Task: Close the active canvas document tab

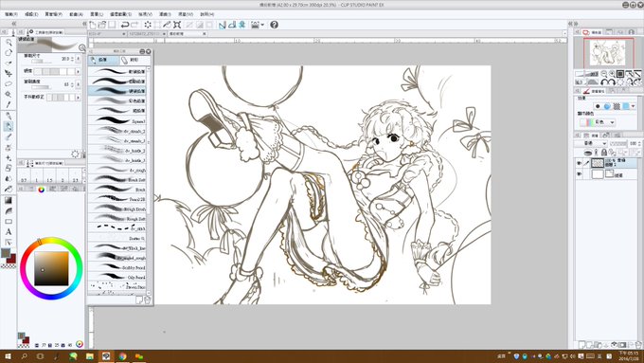Action: pyautogui.click(x=205, y=34)
